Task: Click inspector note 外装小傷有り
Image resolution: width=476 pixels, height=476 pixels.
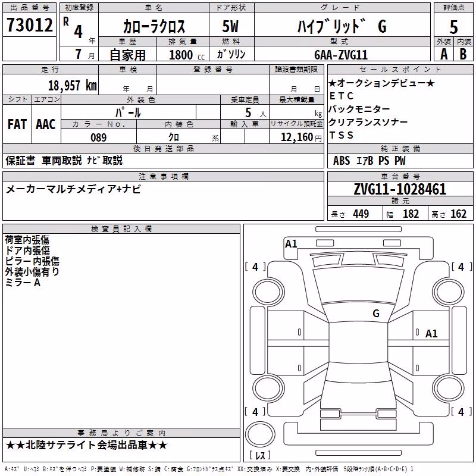Action: pyautogui.click(x=32, y=272)
